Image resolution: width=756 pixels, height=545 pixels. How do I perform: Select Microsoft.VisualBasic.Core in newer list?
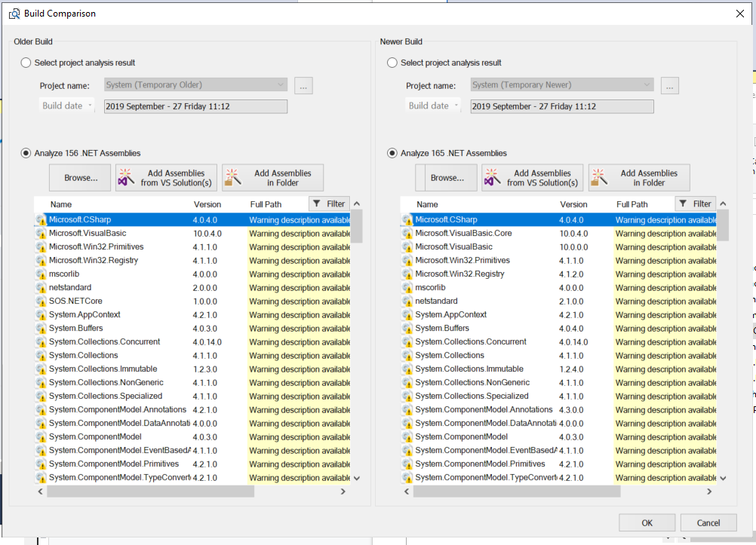point(559,233)
